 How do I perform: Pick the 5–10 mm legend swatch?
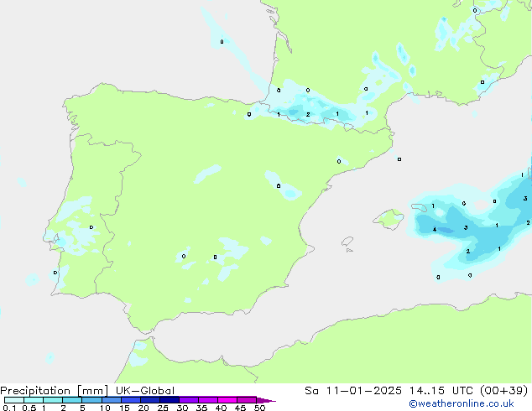pos(91,400)
